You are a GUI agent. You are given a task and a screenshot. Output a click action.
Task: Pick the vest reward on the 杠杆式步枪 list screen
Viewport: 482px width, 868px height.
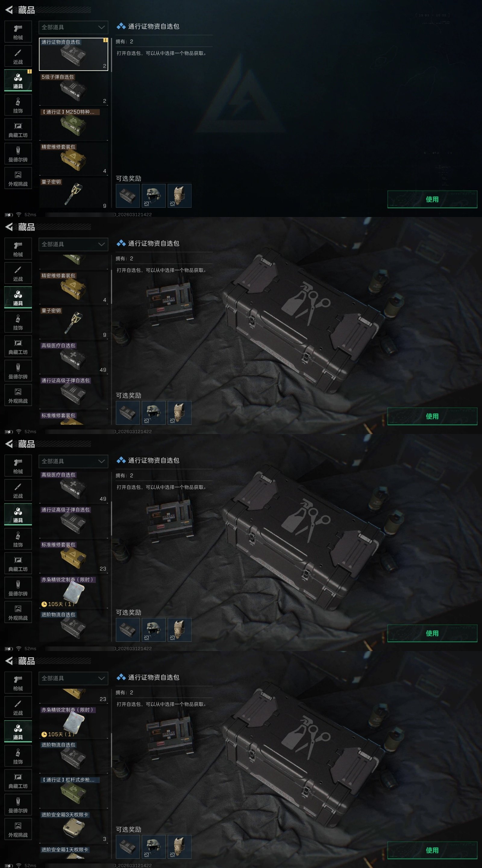pyautogui.click(x=180, y=847)
